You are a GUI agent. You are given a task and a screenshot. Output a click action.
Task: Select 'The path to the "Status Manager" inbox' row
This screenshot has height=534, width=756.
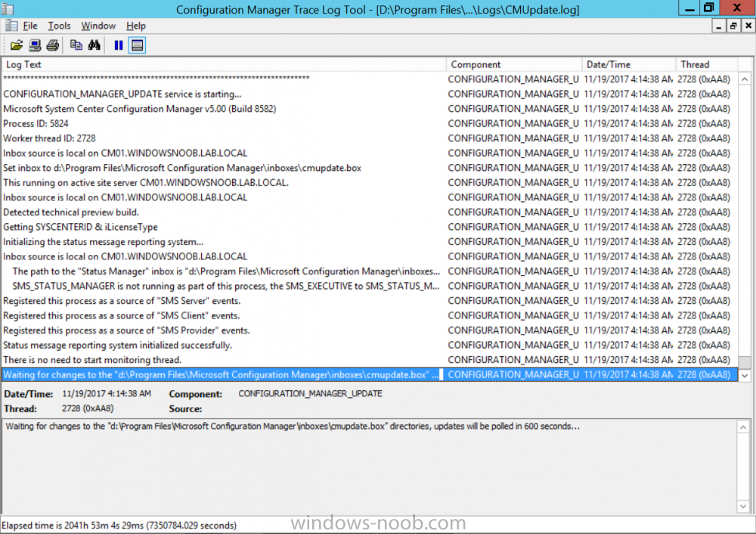click(x=370, y=272)
